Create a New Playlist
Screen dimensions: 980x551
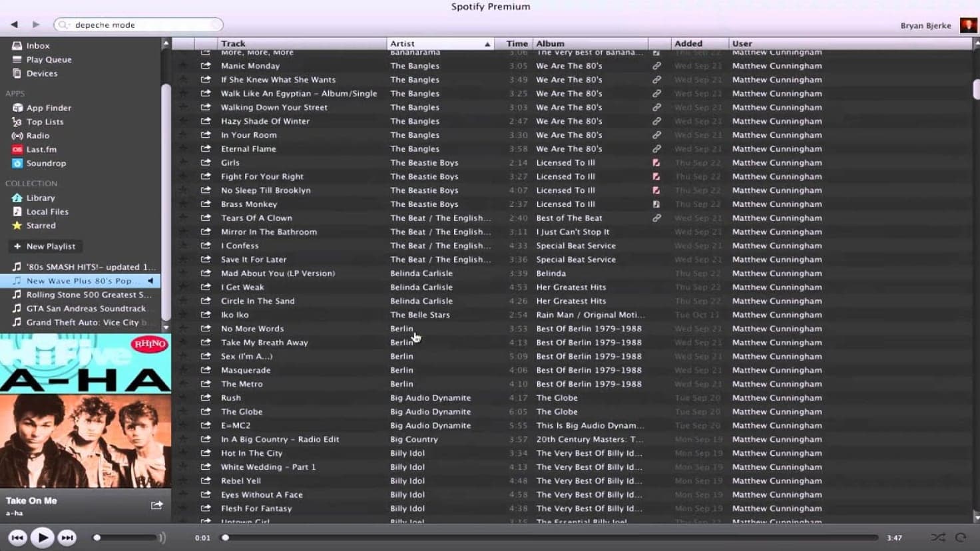coord(45,247)
